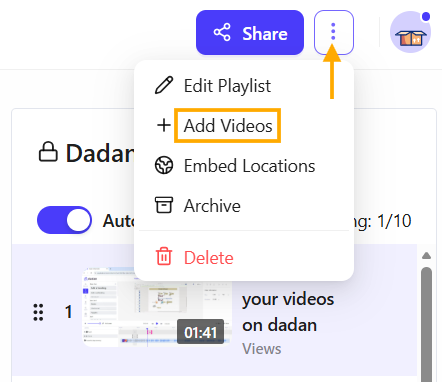This screenshot has height=382, width=442.
Task: Click the share icon inside the Share button
Action: [x=222, y=32]
